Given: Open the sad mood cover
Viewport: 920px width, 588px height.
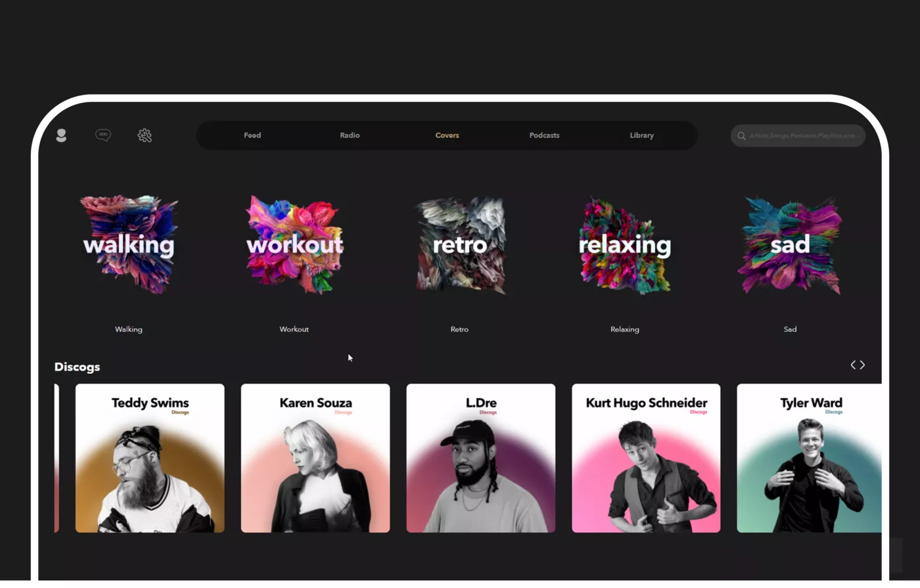Looking at the screenshot, I should click(790, 244).
